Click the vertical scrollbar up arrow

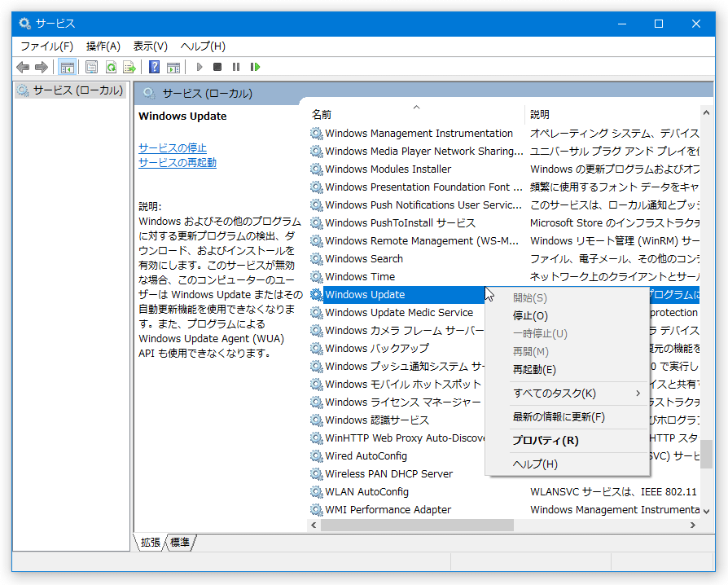[706, 113]
